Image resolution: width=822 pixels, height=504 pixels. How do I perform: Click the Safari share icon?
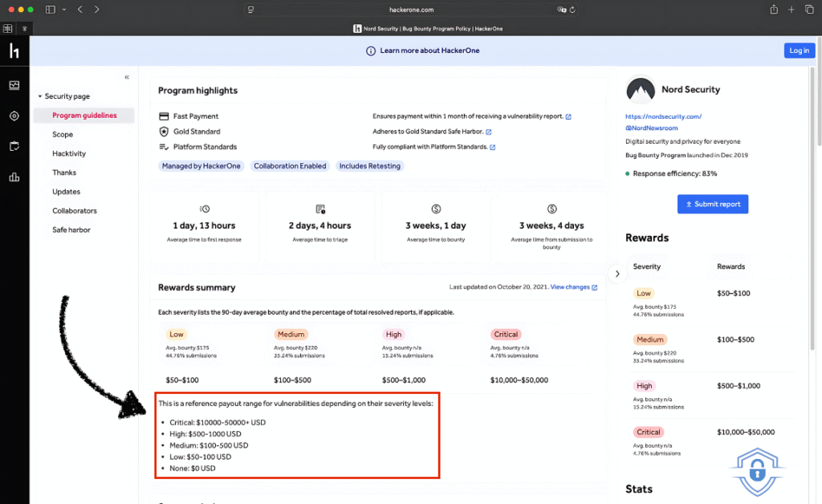(774, 10)
